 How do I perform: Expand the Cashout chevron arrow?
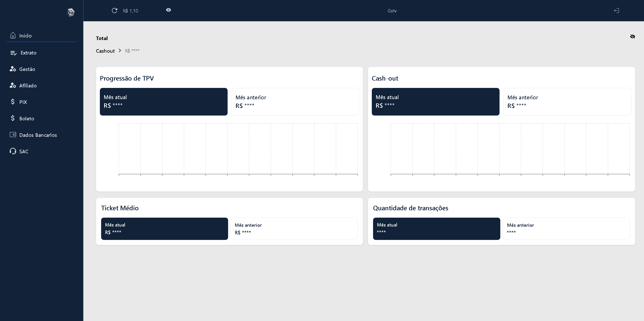click(x=120, y=51)
